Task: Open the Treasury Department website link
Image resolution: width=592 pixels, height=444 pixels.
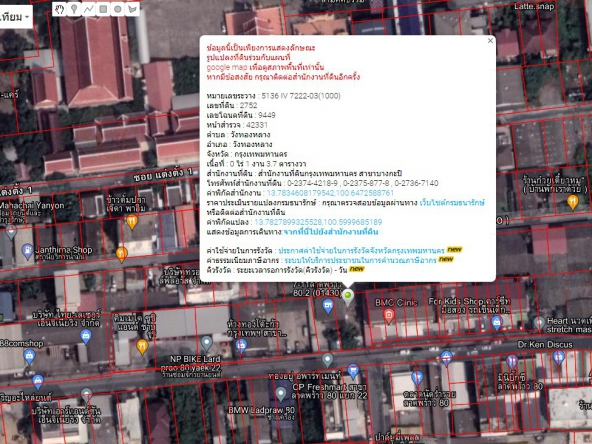Action: tap(452, 203)
